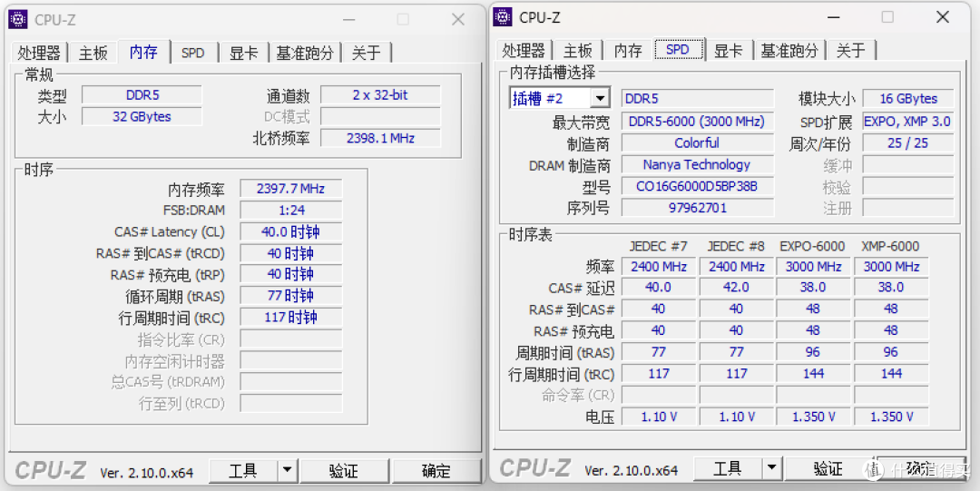Click memory type field showing DDR5 in left window

142,95
